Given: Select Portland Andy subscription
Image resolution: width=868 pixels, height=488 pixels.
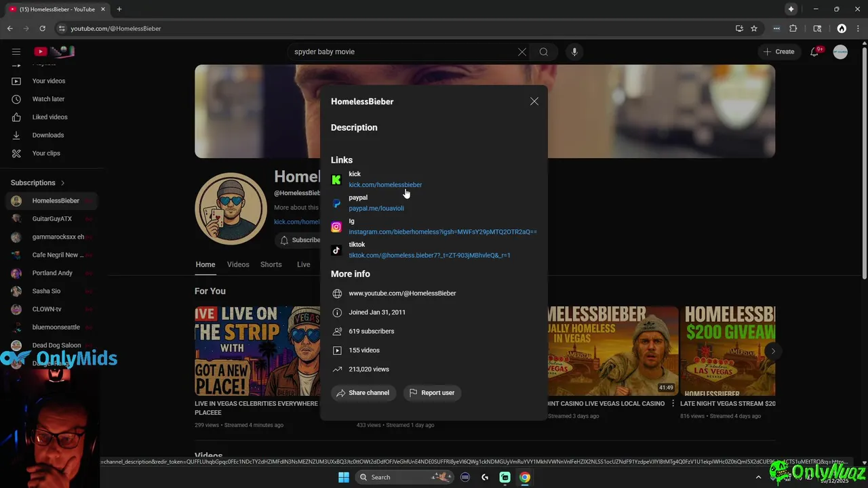Looking at the screenshot, I should (52, 273).
